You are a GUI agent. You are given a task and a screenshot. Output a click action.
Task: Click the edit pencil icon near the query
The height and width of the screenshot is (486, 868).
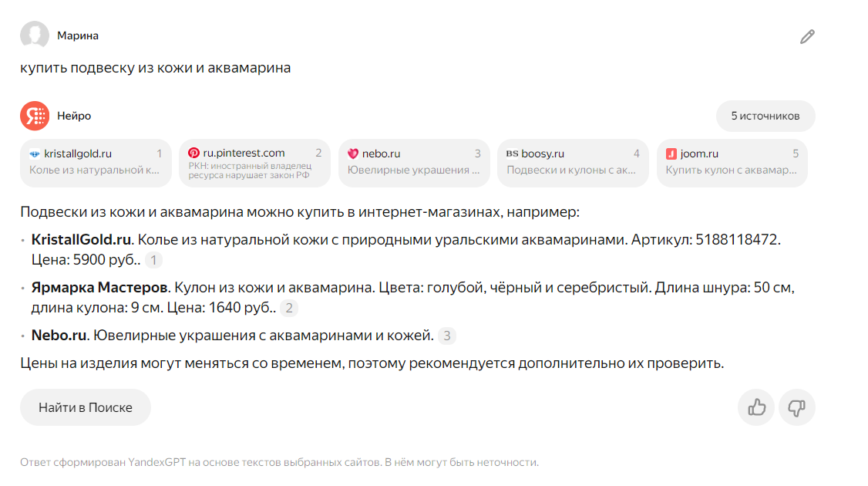coord(808,35)
